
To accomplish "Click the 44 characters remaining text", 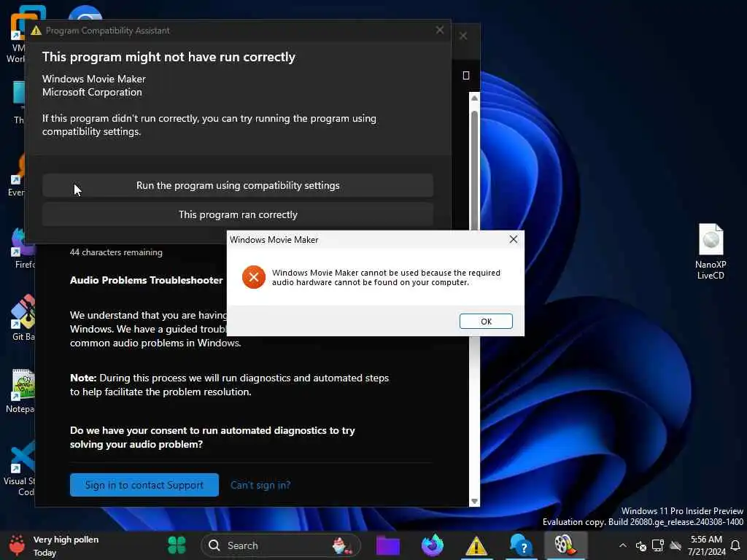I will [x=116, y=252].
